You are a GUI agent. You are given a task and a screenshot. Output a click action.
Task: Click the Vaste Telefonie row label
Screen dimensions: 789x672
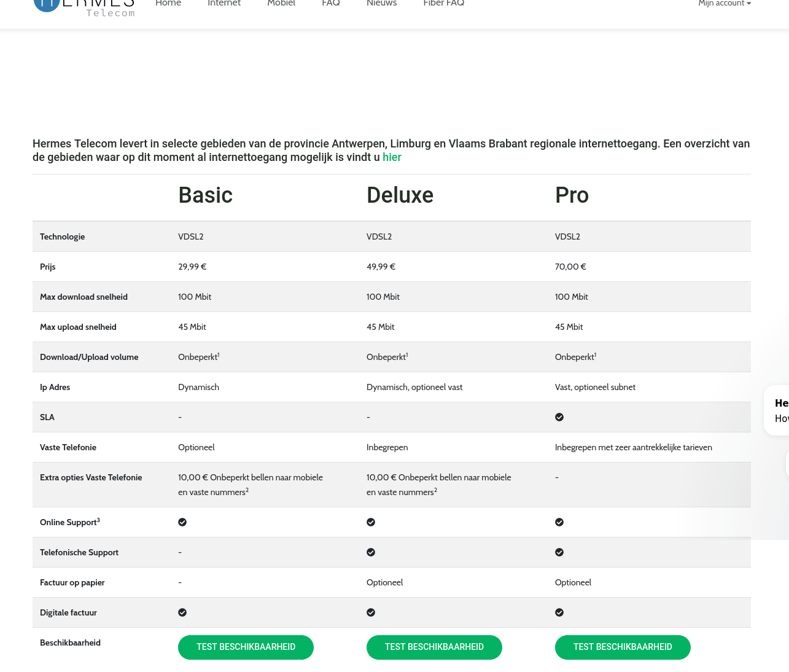click(68, 447)
